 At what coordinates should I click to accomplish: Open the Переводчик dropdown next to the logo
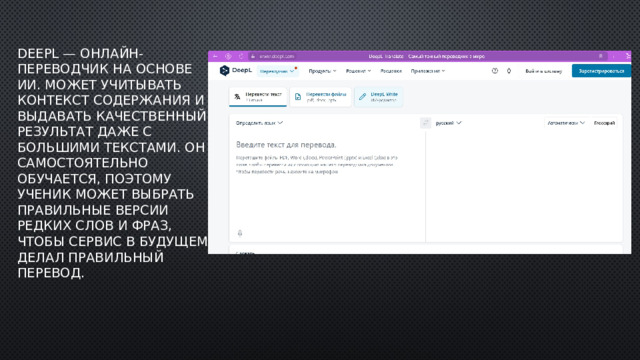tap(277, 71)
